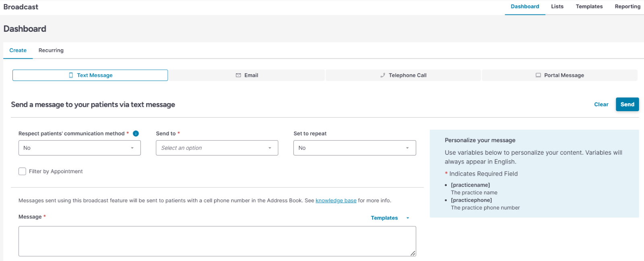Click the envelope icon on Email
The height and width of the screenshot is (261, 644).
(238, 75)
